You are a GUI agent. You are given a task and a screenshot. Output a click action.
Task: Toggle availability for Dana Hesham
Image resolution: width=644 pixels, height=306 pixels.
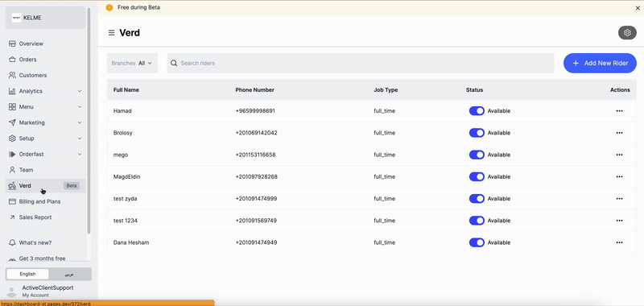click(x=477, y=242)
